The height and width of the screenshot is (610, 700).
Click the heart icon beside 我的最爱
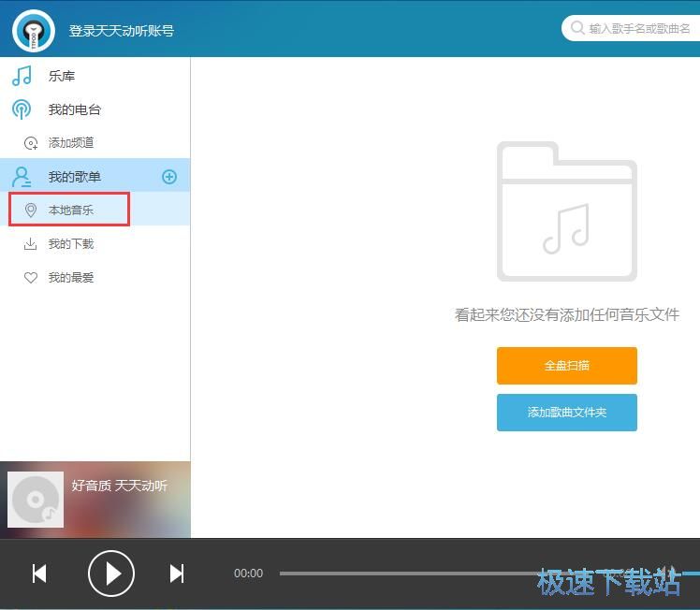coord(31,278)
